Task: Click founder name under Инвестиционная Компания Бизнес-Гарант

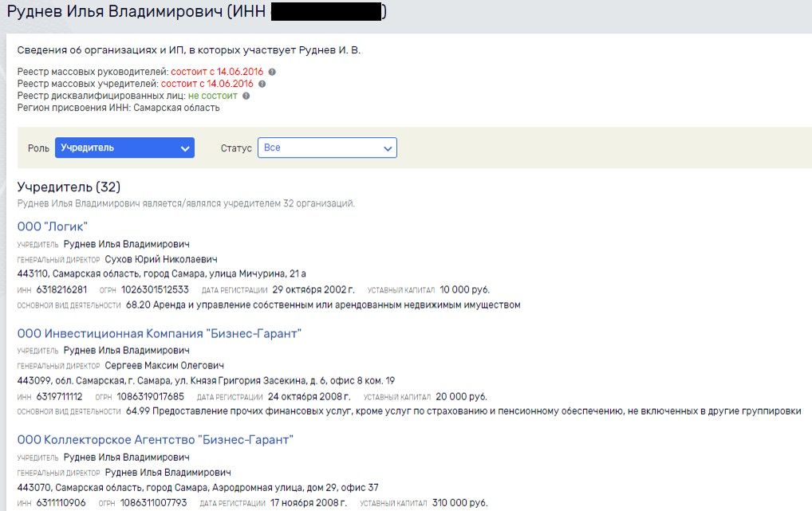Action: pyautogui.click(x=126, y=351)
